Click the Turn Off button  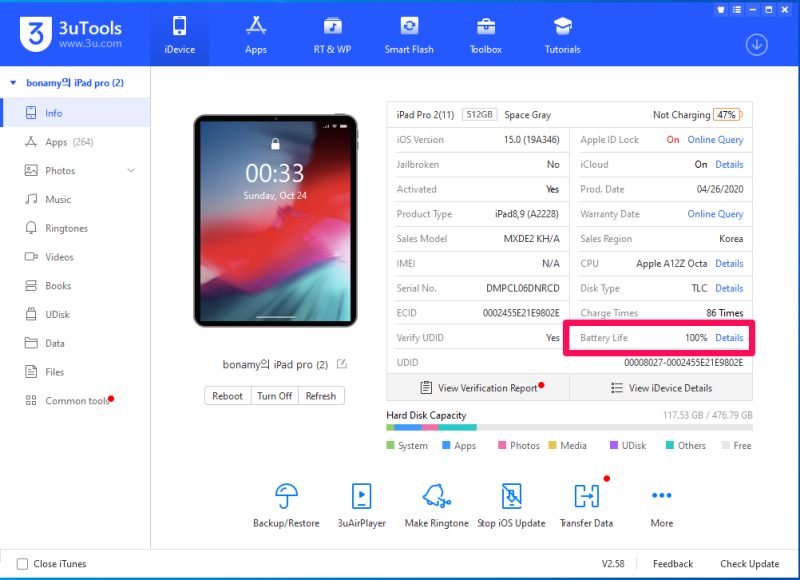click(274, 396)
